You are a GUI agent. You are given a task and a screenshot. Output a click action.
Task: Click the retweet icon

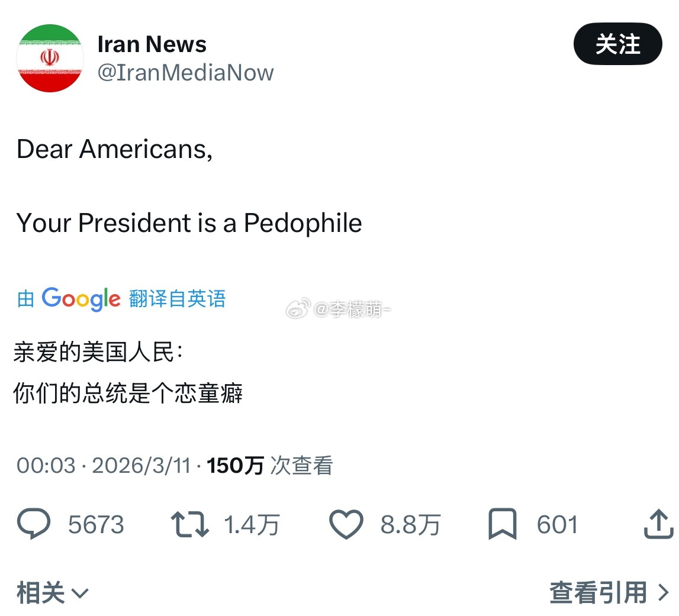click(190, 523)
